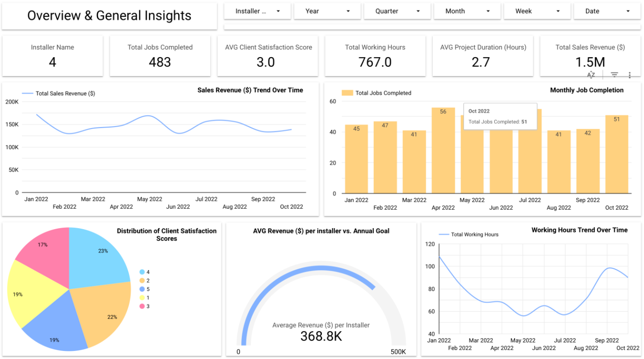The width and height of the screenshot is (644, 359).
Task: Click the 368.8K average revenue gauge value
Action: pyautogui.click(x=321, y=336)
